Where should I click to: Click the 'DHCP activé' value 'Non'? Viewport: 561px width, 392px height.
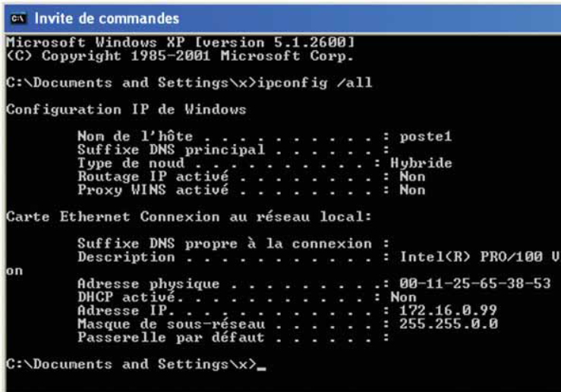403,297
